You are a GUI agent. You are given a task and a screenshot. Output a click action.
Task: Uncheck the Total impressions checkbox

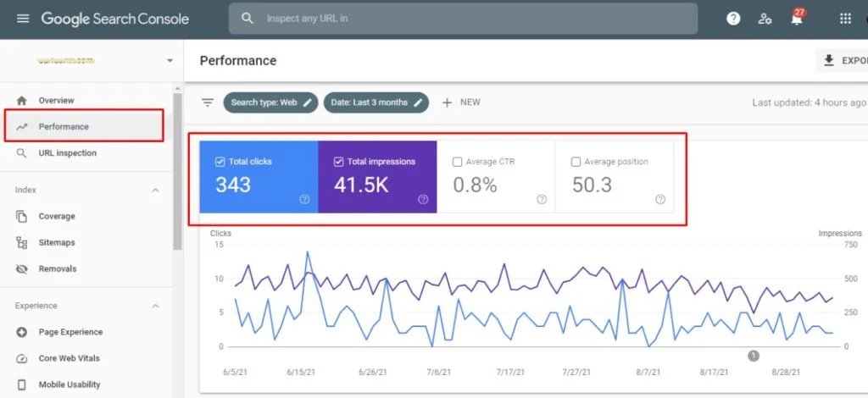pos(339,162)
